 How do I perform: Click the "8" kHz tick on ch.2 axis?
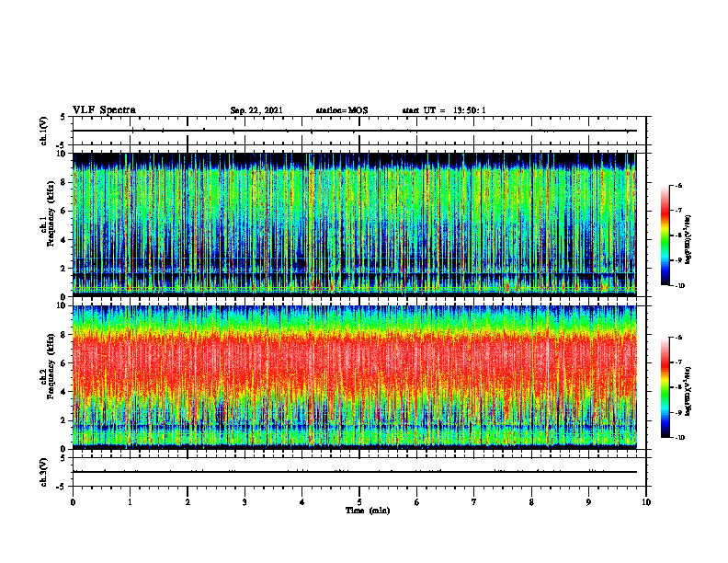tap(64, 335)
